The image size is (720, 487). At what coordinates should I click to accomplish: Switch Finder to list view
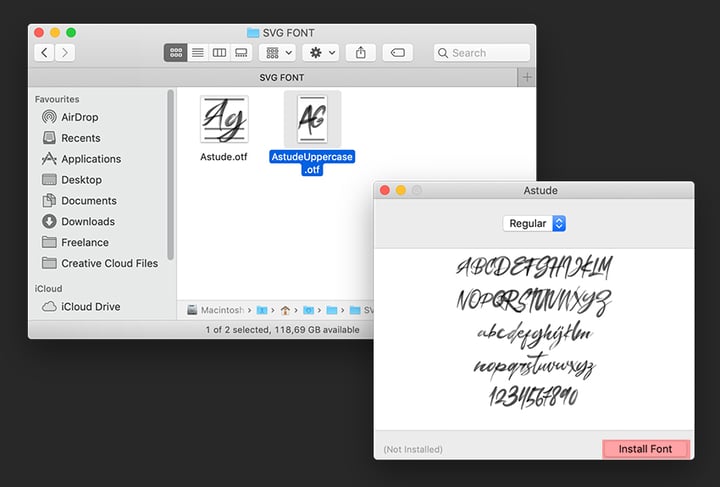(x=197, y=53)
